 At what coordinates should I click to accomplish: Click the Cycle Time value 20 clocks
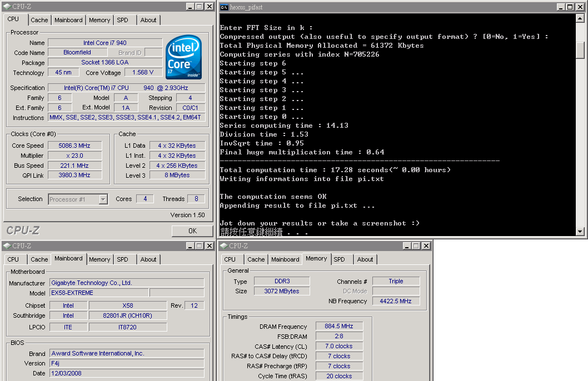[340, 376]
